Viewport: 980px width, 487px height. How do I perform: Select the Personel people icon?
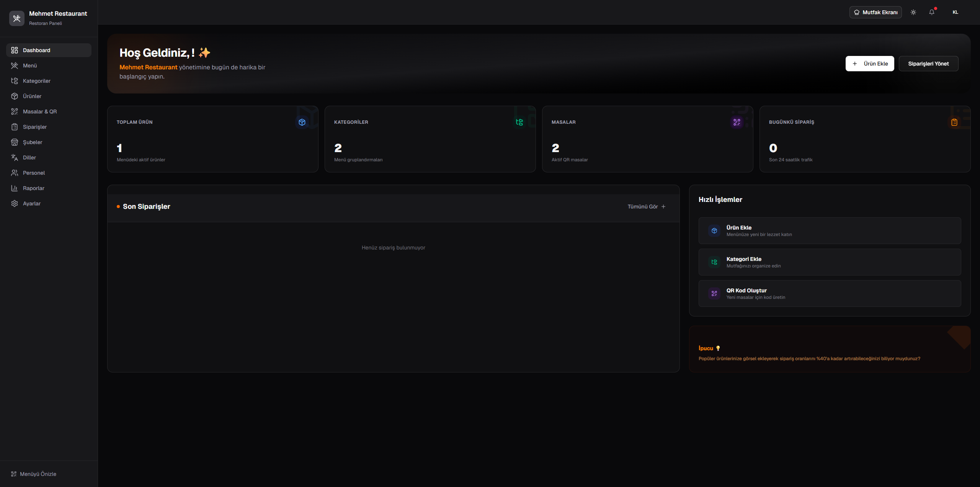(x=15, y=173)
